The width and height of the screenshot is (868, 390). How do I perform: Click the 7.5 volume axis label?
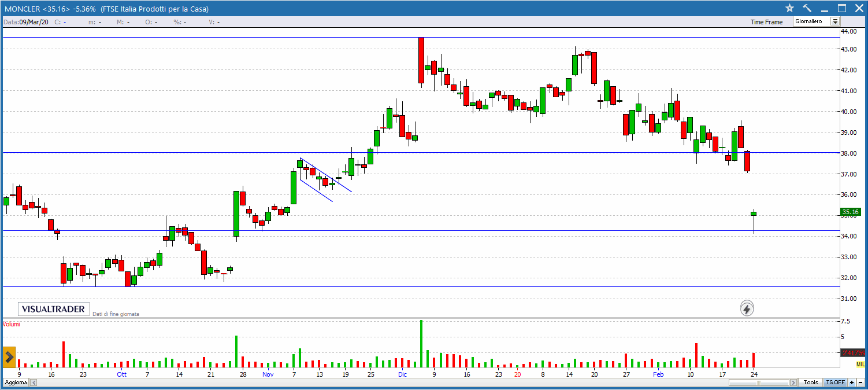coord(845,322)
